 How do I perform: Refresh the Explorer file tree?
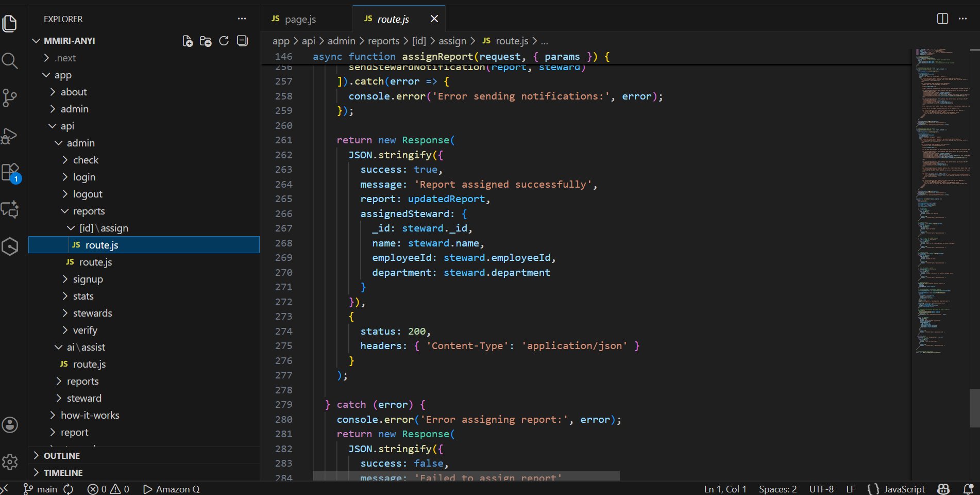(224, 41)
